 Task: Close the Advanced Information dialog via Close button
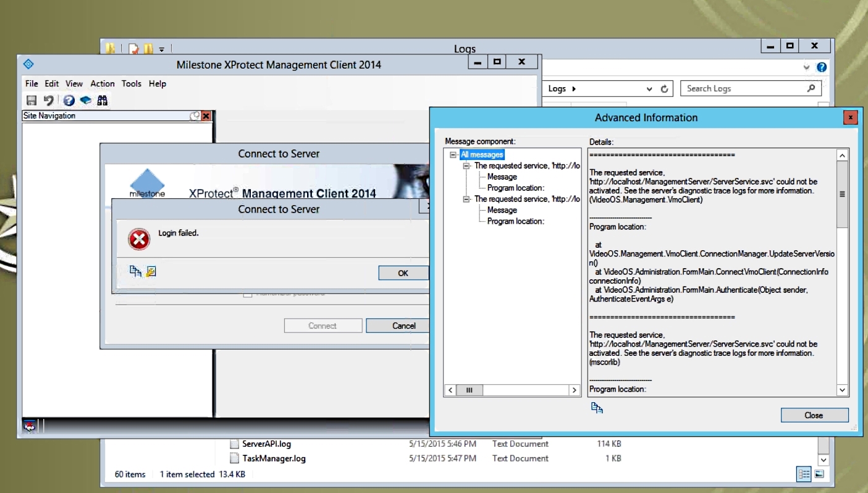pos(814,415)
